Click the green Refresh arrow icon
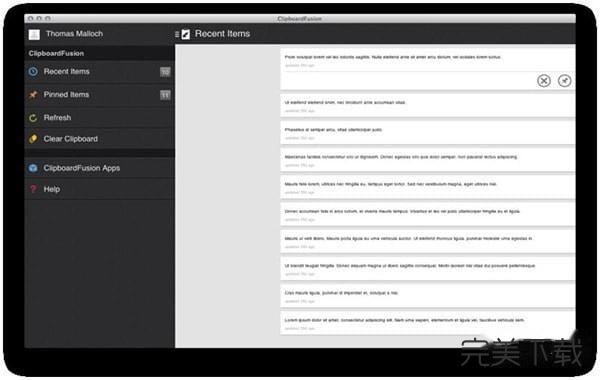 33,117
